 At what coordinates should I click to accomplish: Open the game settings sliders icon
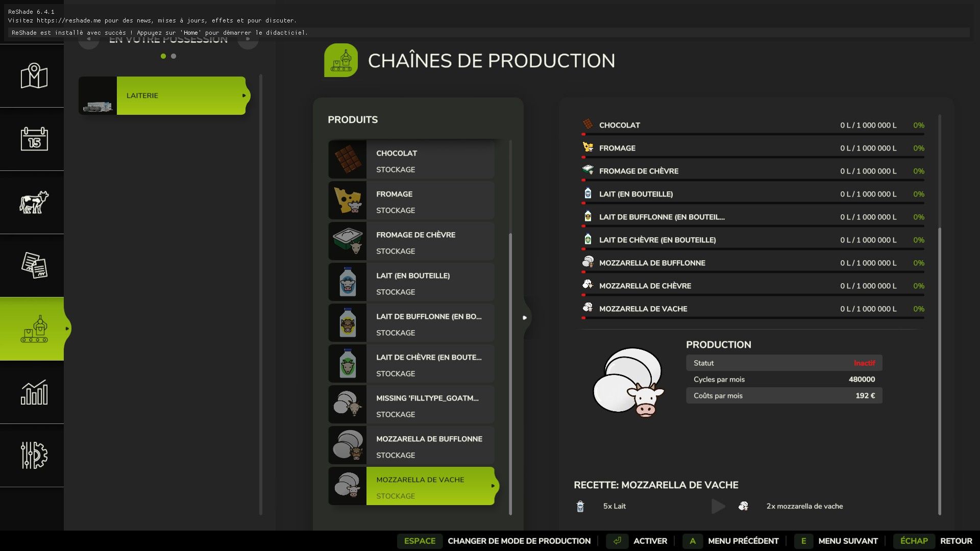[34, 455]
